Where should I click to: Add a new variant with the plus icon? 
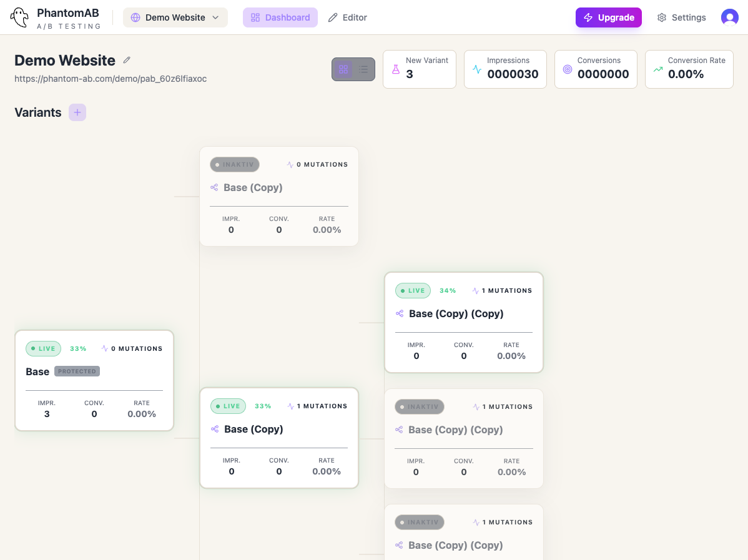[77, 112]
